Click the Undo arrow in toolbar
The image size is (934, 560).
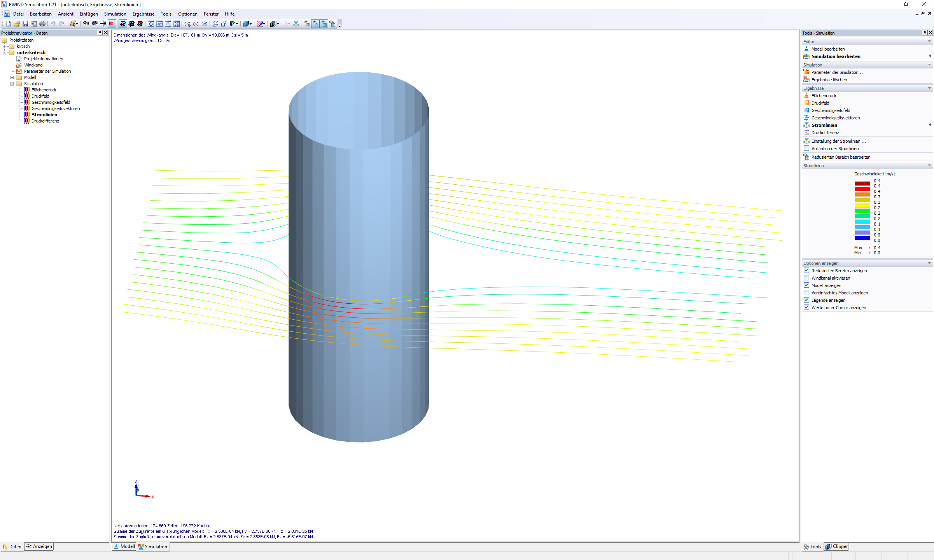point(53,24)
